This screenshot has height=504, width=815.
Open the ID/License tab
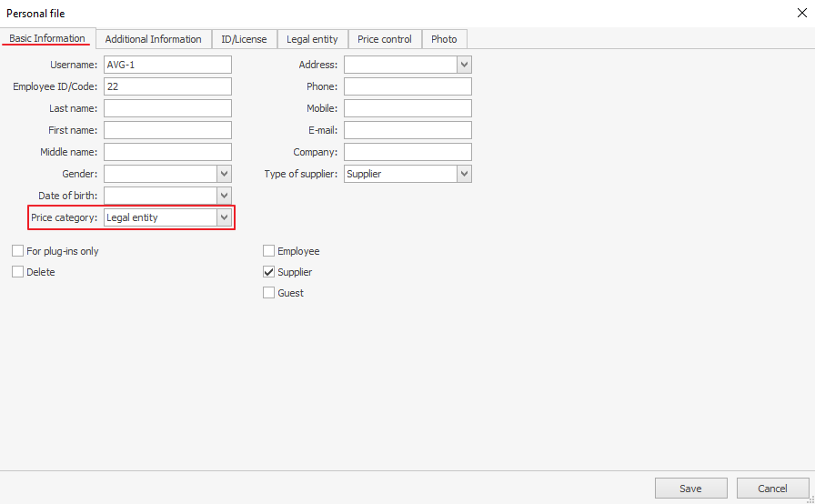click(x=243, y=39)
